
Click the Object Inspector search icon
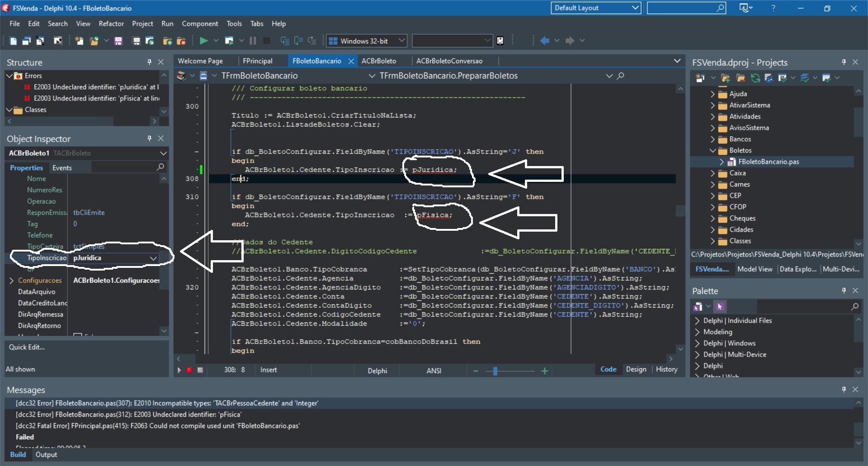point(160,167)
